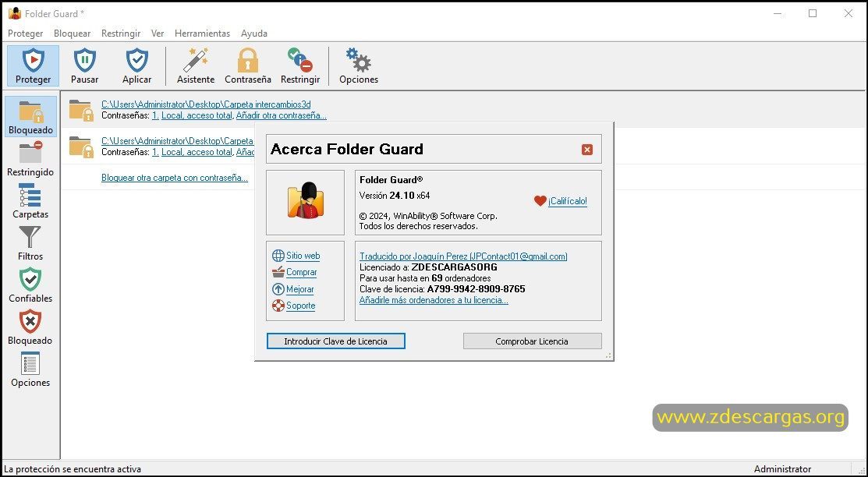This screenshot has height=477, width=868.
Task: Open the Confiables green shield view
Action: click(x=30, y=285)
